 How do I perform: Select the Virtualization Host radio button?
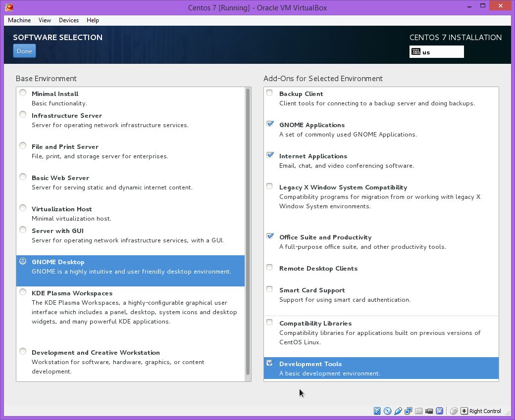point(23,208)
